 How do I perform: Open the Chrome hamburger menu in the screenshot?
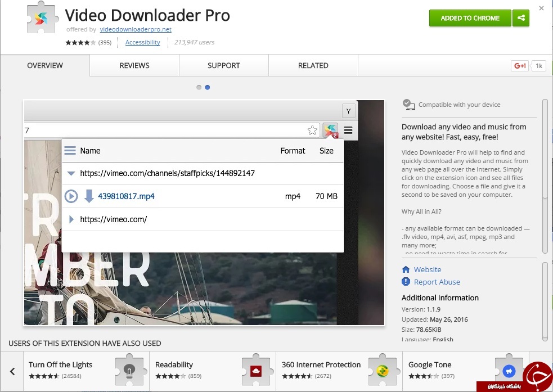tap(348, 130)
